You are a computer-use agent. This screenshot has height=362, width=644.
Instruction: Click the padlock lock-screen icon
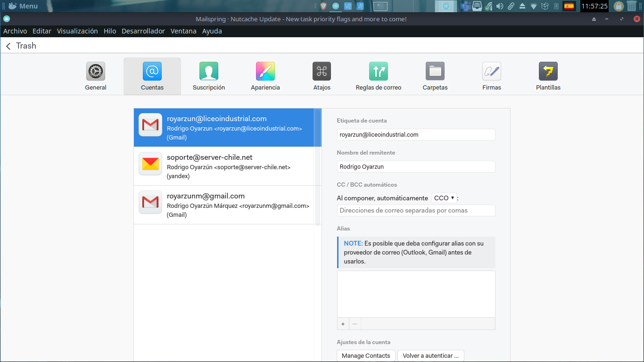[619, 6]
